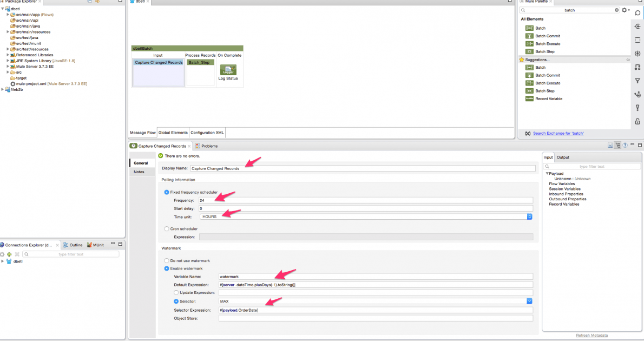Switch to the Output tab in the metadata panel
Screen dimensions: 644x341
pos(563,157)
